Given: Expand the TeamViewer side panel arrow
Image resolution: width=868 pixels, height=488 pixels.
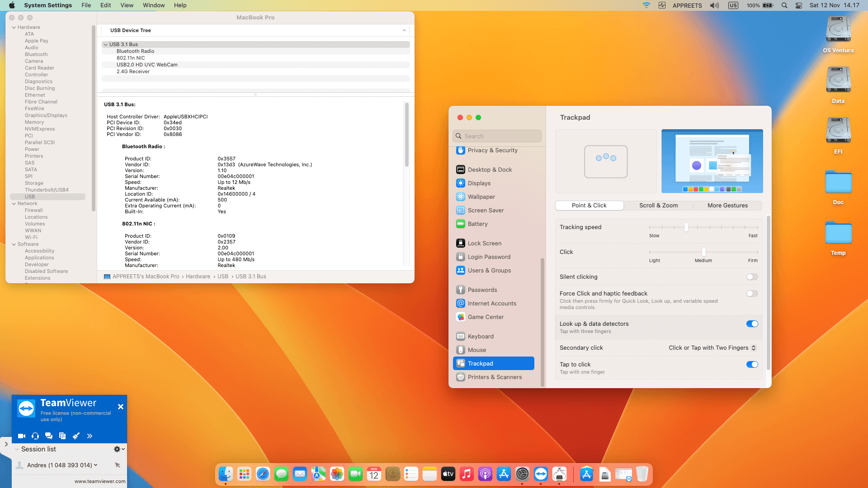Looking at the screenshot, I should pos(6,444).
